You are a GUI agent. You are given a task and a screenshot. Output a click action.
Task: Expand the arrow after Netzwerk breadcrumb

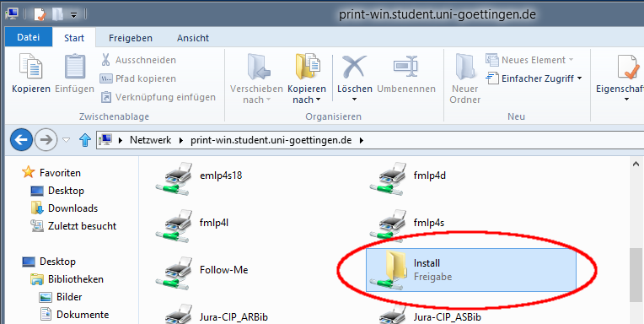pos(180,140)
